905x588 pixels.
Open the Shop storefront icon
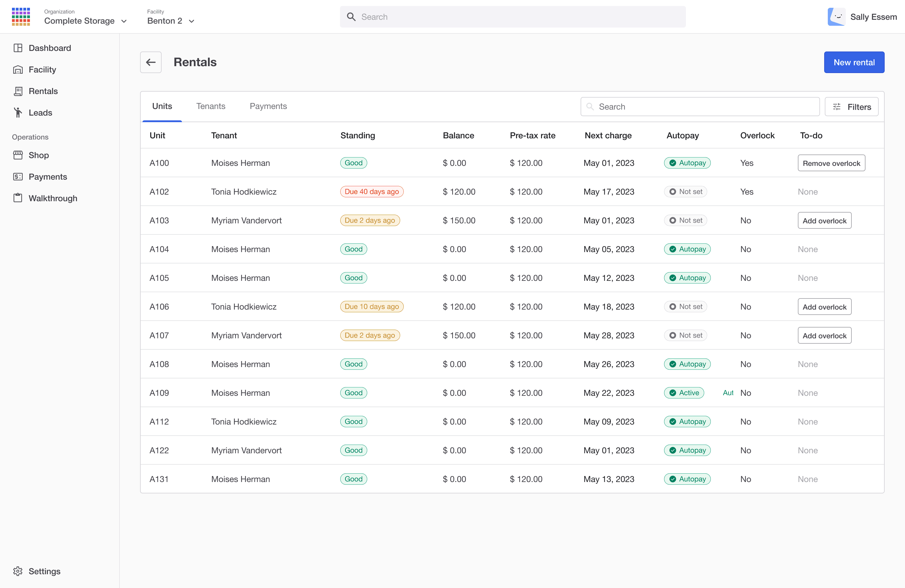pos(18,155)
